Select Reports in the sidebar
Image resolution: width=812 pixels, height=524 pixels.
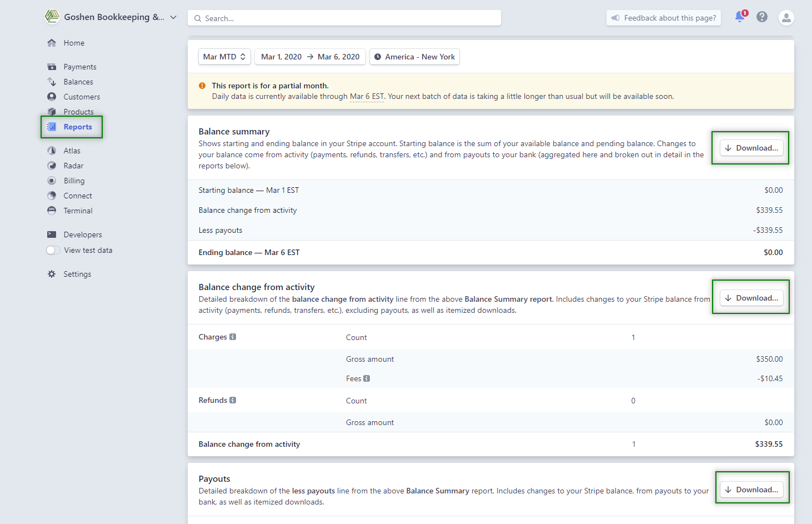[77, 127]
